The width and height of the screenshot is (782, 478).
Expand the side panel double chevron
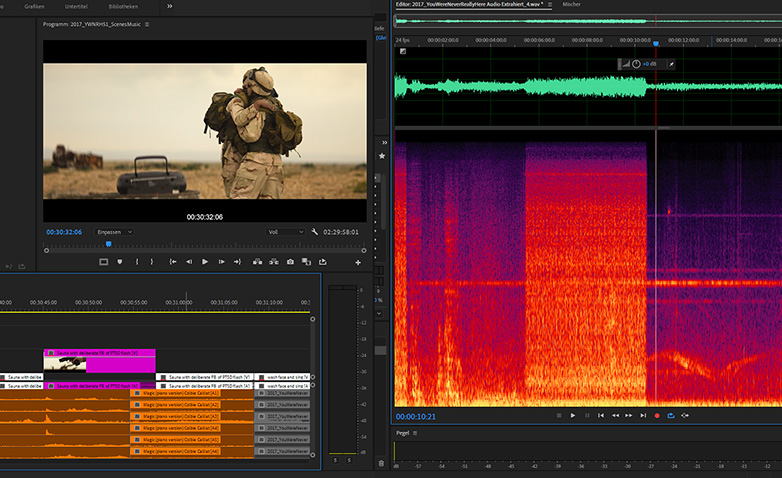385,143
